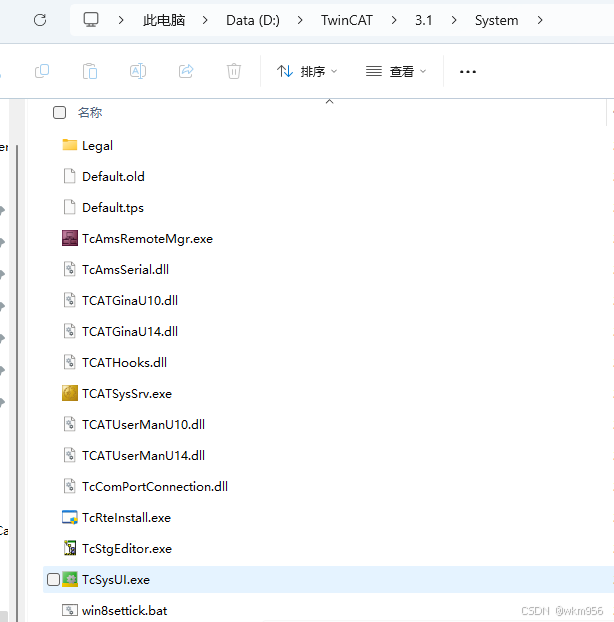Image resolution: width=614 pixels, height=622 pixels.
Task: Click the Legal folder icon
Action: click(70, 145)
